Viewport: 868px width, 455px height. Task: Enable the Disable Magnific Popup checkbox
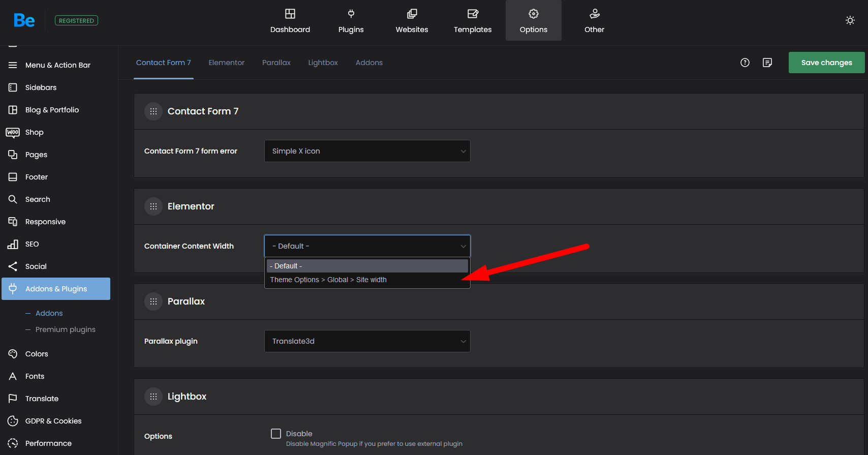tap(276, 434)
